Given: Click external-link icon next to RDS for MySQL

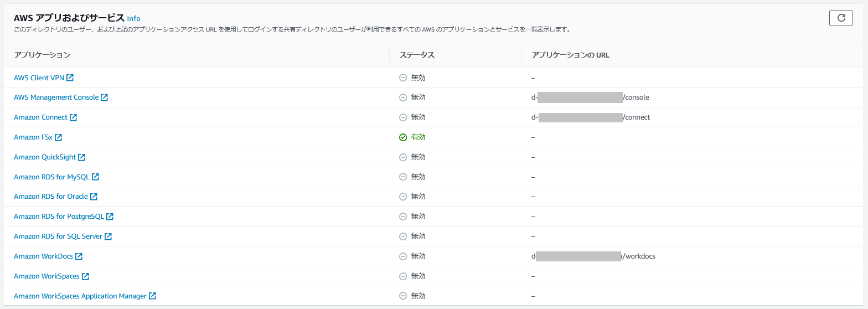Looking at the screenshot, I should tap(96, 177).
